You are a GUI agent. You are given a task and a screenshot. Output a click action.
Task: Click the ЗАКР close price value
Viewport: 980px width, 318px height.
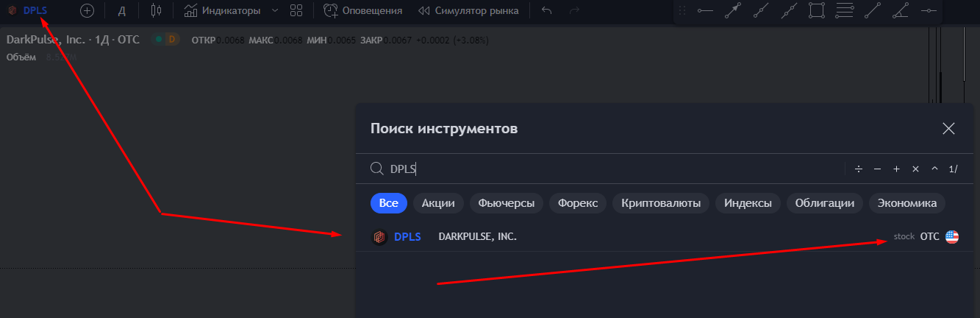point(398,40)
